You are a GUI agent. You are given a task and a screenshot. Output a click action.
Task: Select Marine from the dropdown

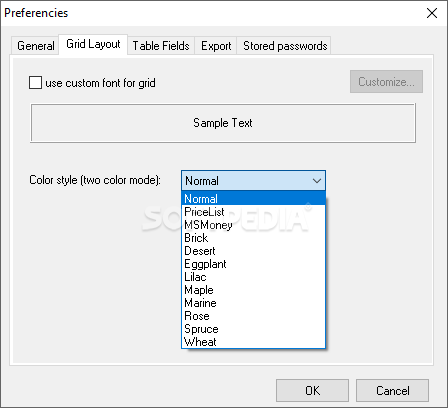tap(253, 303)
